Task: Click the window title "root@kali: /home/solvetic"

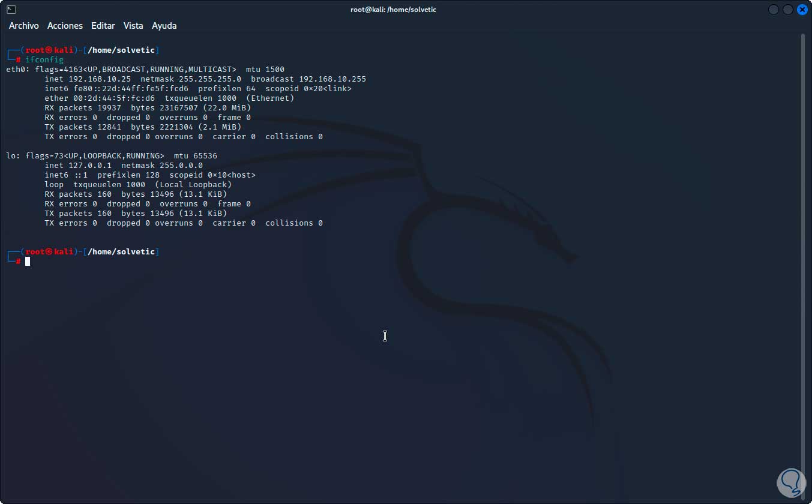Action: (x=393, y=10)
